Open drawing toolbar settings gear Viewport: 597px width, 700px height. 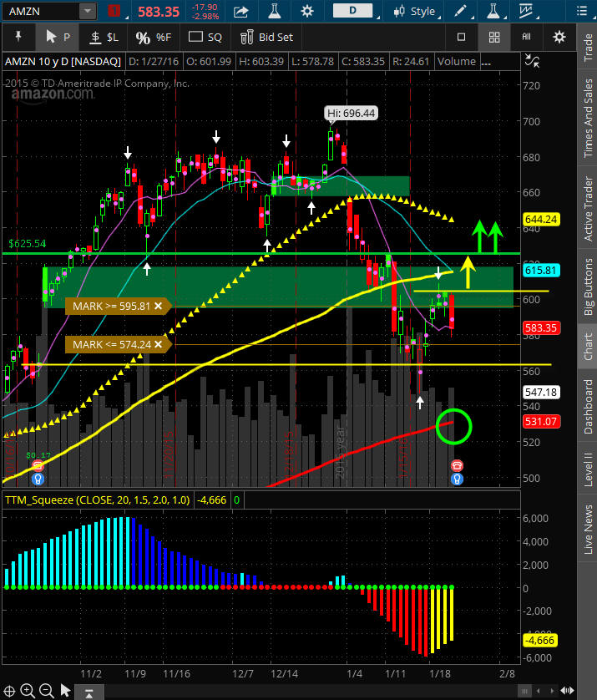point(559,37)
